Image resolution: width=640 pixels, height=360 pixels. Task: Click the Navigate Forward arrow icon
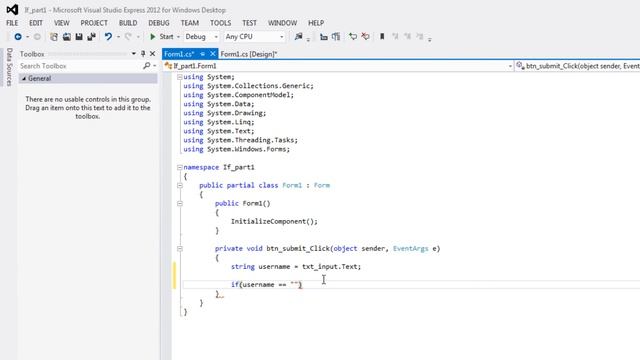click(x=37, y=37)
